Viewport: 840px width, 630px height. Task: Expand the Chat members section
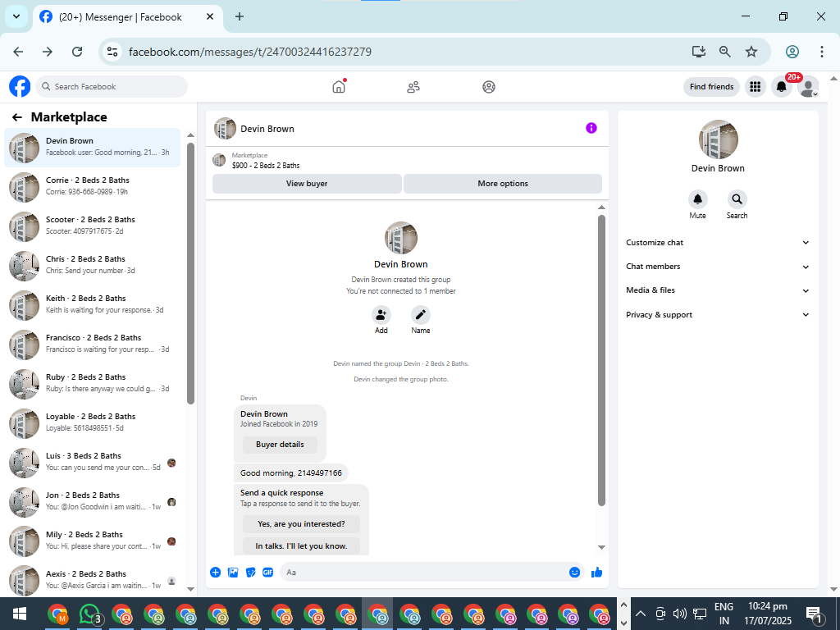717,267
